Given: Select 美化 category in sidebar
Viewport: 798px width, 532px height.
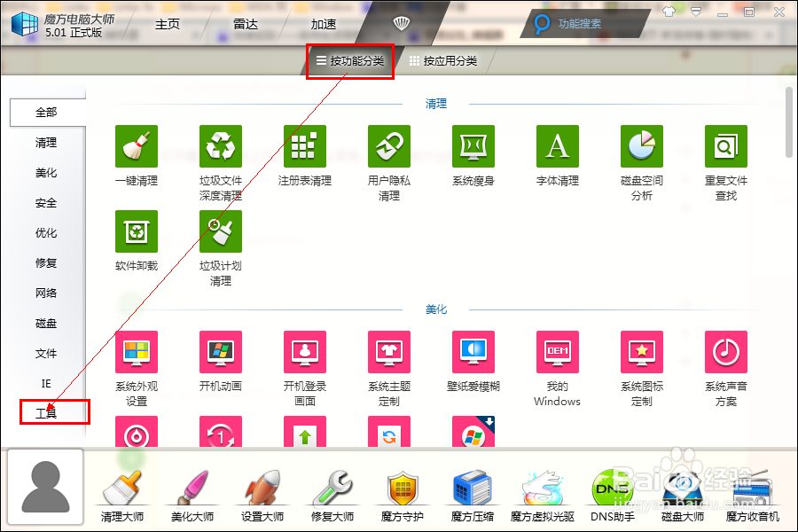Looking at the screenshot, I should pos(46,173).
